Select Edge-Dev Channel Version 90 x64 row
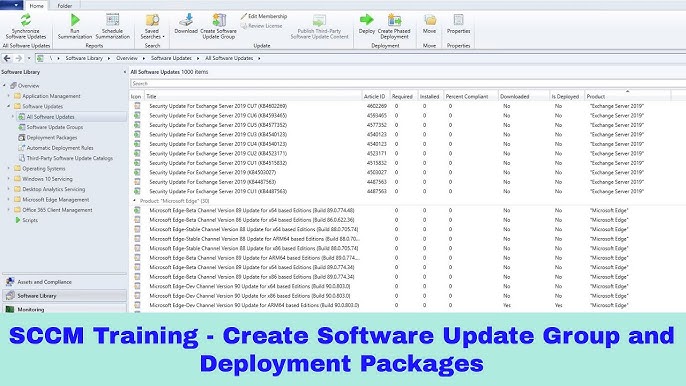The image size is (686, 386). click(408, 286)
